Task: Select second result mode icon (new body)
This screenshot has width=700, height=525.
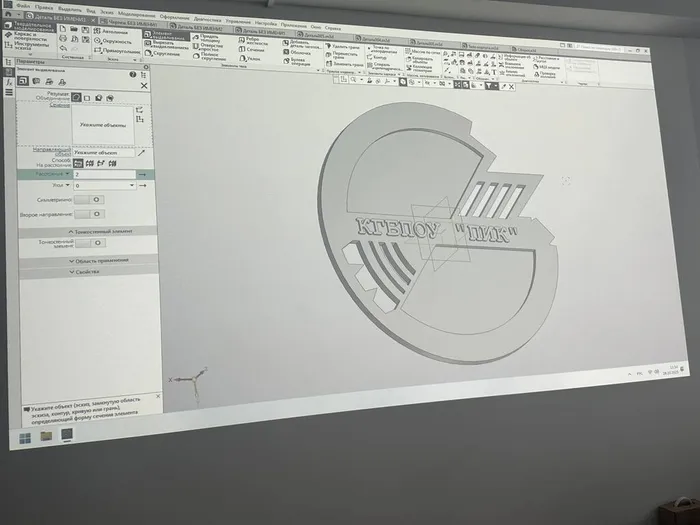Action: pos(87,98)
